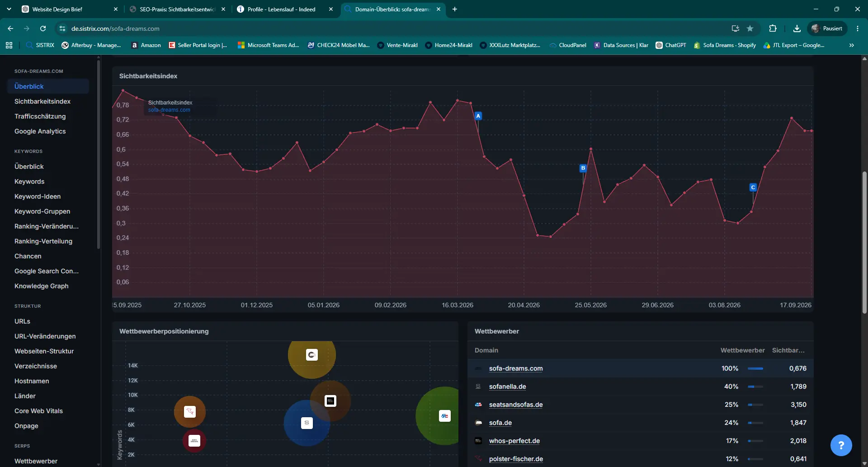Open Keyword-Ideen in the sidebar

pyautogui.click(x=38, y=196)
